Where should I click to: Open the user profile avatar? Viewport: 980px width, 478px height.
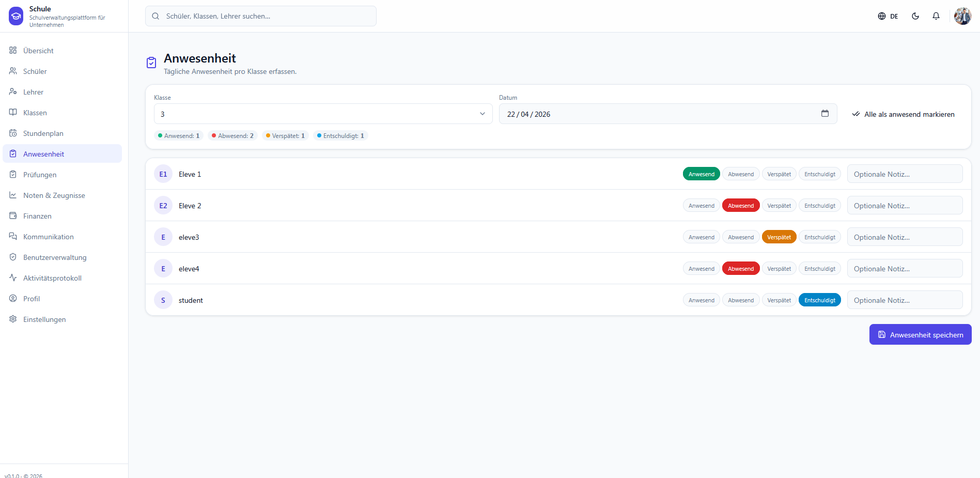pyautogui.click(x=962, y=16)
